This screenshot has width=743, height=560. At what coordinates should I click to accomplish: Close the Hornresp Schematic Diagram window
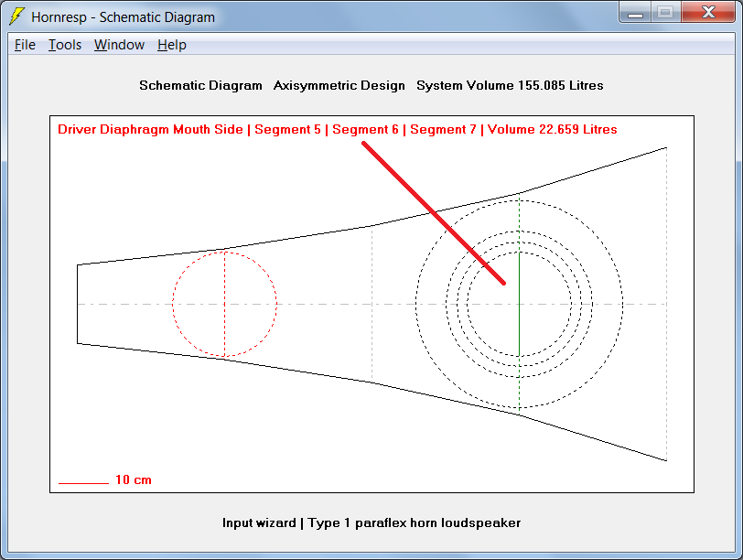708,12
